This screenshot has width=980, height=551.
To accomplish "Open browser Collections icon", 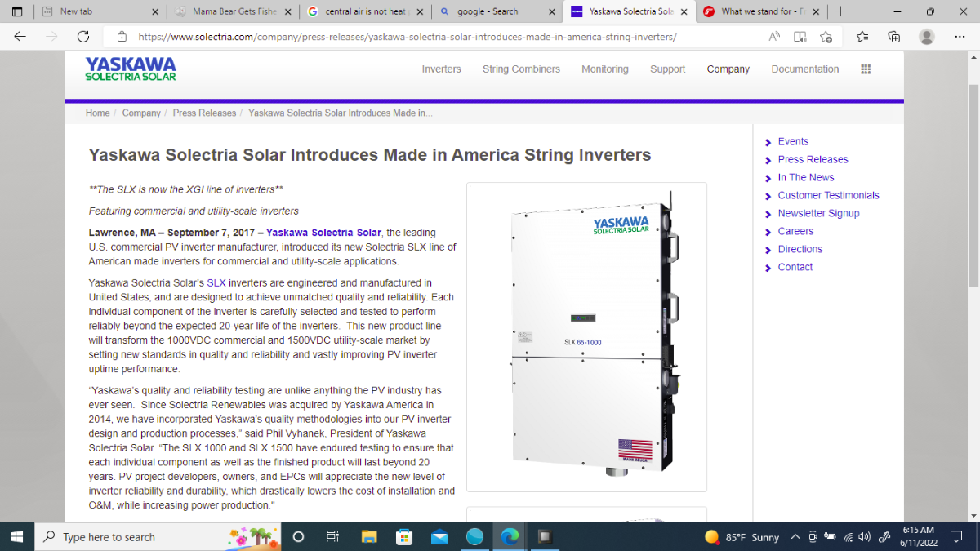I will coord(894,37).
